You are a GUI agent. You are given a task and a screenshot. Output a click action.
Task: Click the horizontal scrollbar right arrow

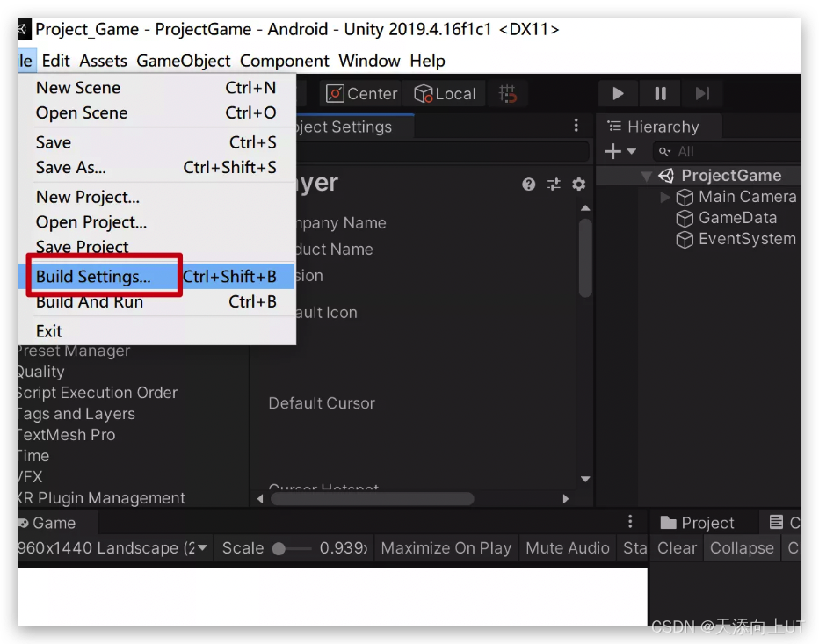[x=566, y=499]
